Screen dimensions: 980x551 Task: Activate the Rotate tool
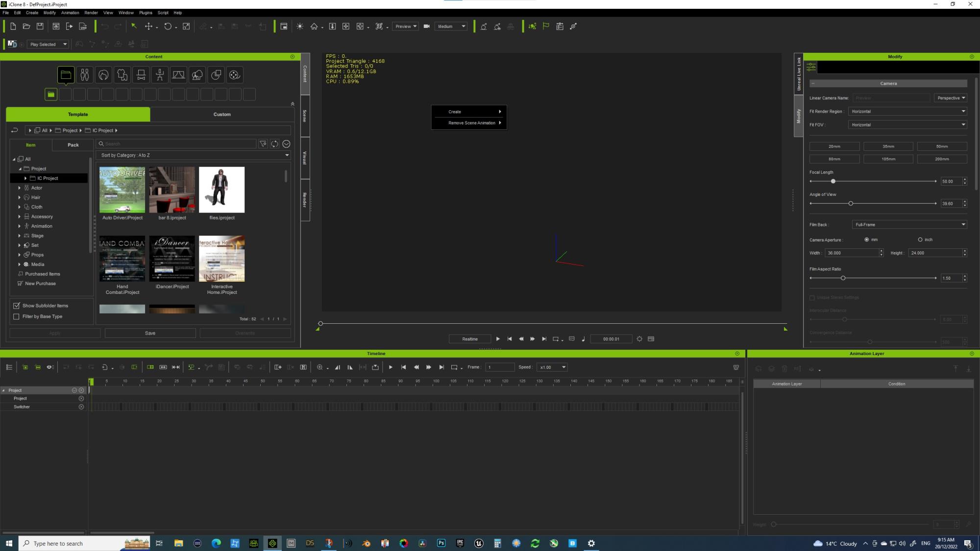(x=168, y=26)
